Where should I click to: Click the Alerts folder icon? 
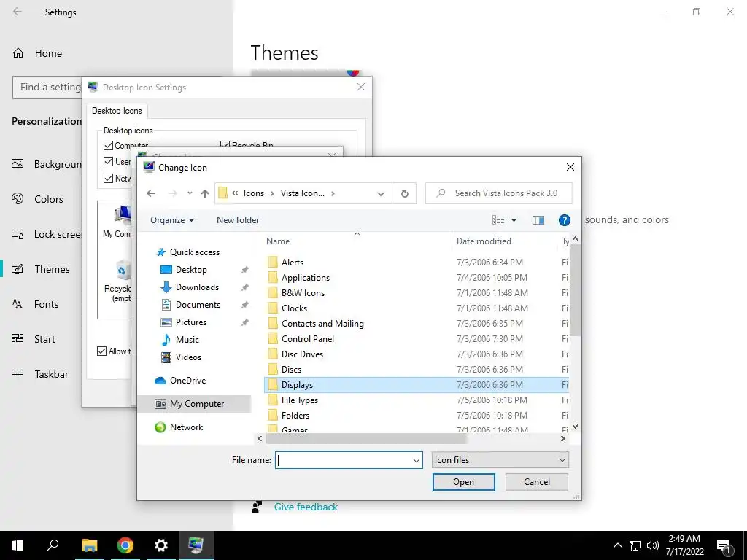pyautogui.click(x=273, y=262)
